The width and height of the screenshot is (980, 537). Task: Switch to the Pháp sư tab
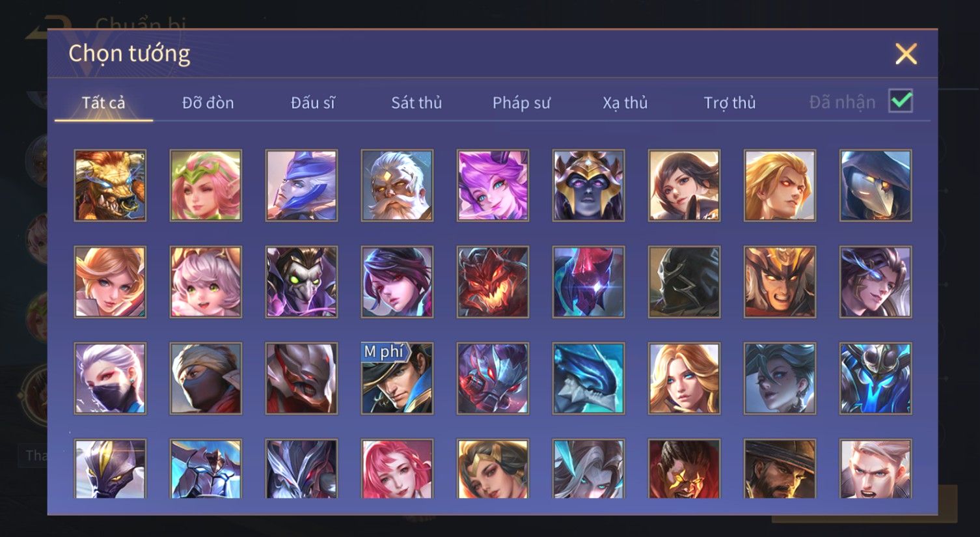click(521, 103)
